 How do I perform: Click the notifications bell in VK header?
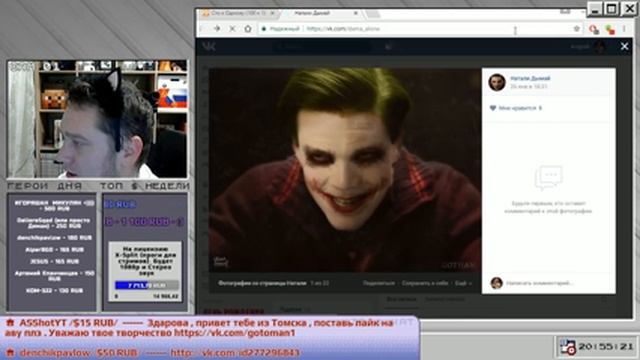pyautogui.click(x=388, y=47)
